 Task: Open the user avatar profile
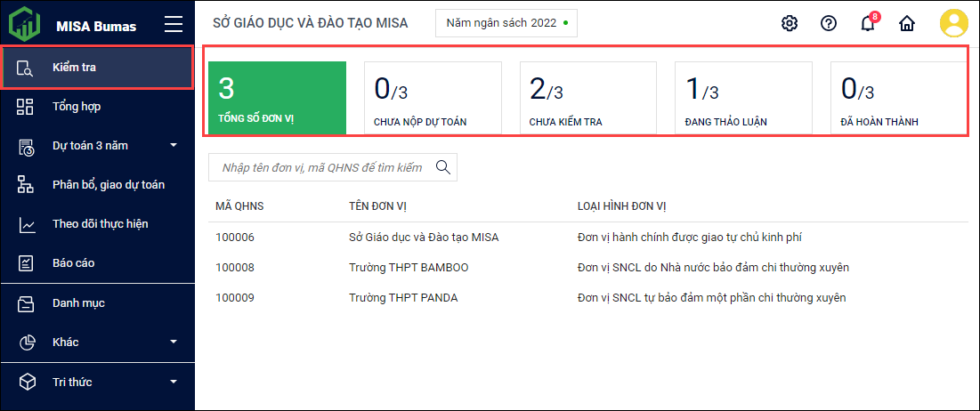point(954,24)
